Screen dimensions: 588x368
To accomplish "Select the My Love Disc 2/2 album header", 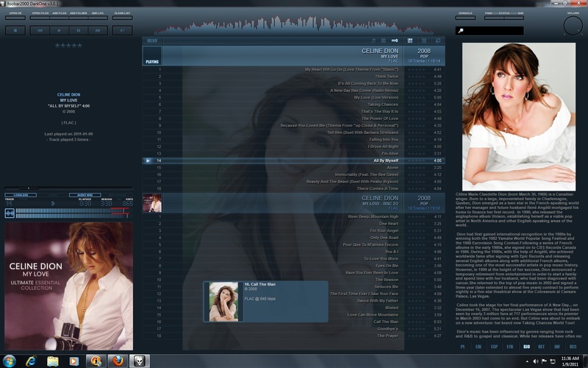I will tap(293, 203).
